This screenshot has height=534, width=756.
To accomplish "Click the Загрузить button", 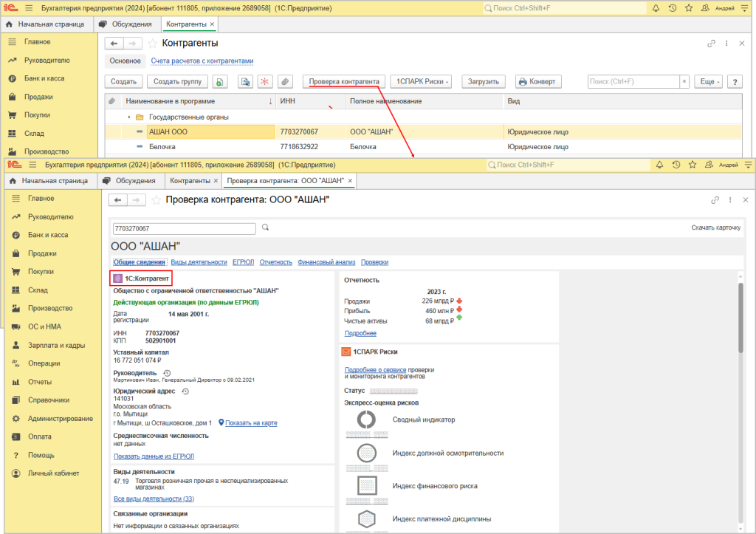I will coord(483,81).
